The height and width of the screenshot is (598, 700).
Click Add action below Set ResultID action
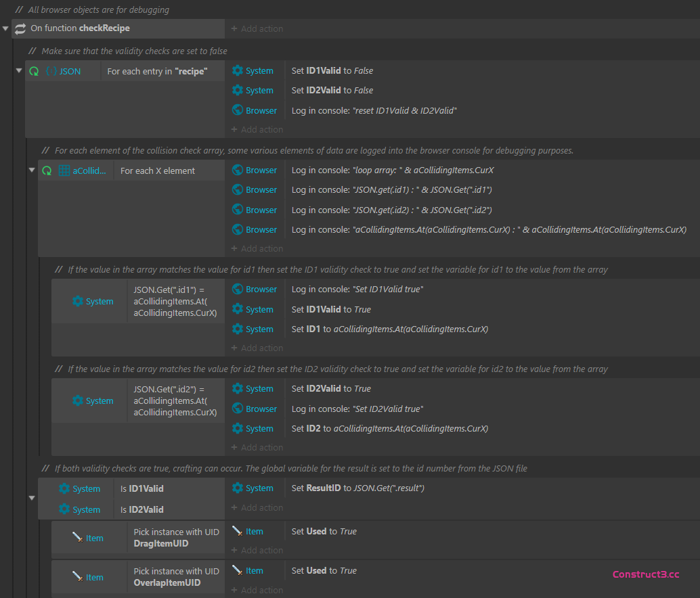(257, 508)
